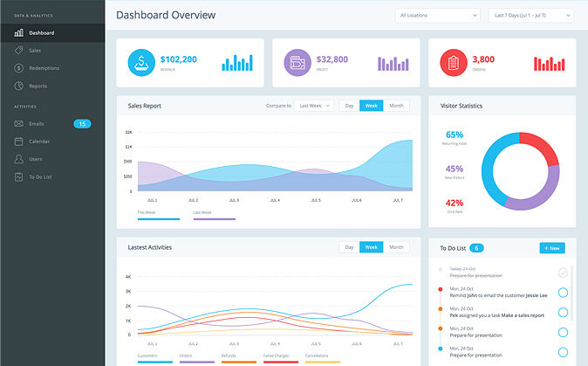Click the Reports pie chart icon
Image resolution: width=588 pixels, height=366 pixels.
point(18,86)
